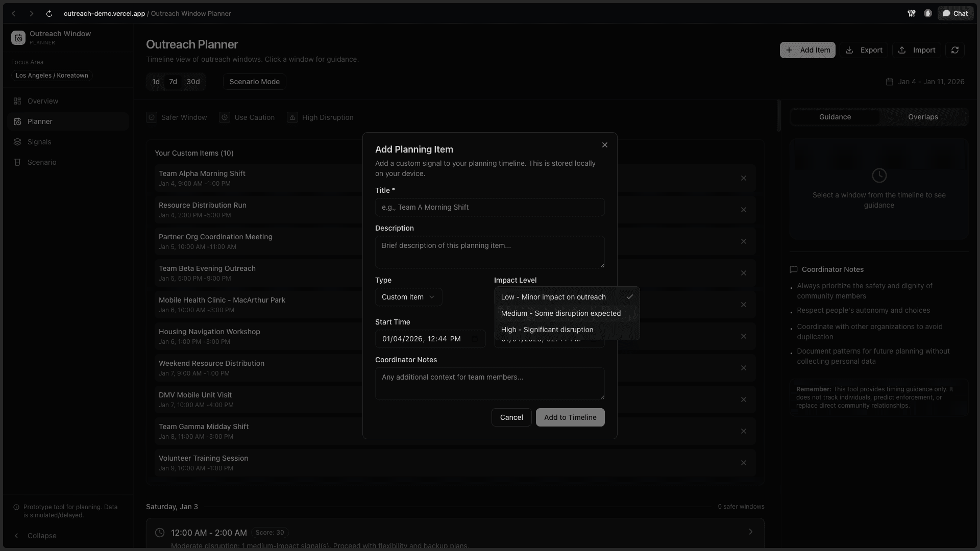
Task: Click the Export download icon button
Action: 864,50
